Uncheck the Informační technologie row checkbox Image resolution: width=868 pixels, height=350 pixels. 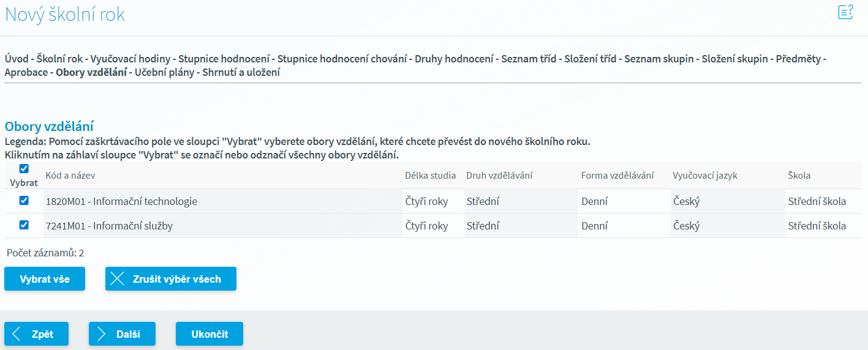(24, 201)
